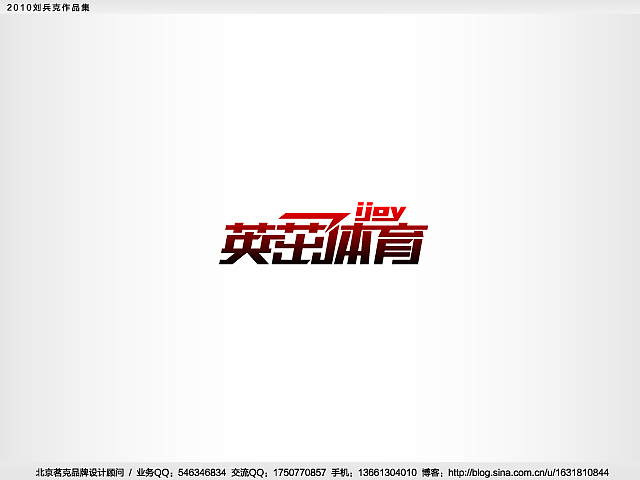
Task: Click the mobile number 13661304010
Action: tap(387, 473)
